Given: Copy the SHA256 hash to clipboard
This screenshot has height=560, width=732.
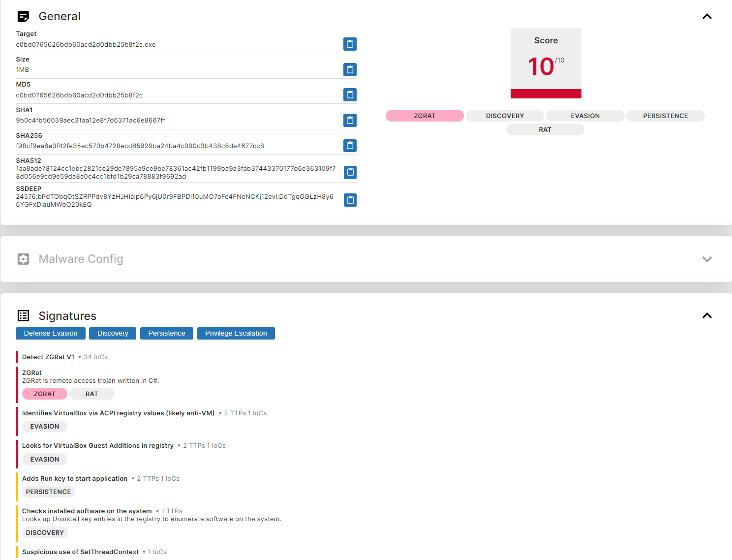Looking at the screenshot, I should tap(350, 146).
